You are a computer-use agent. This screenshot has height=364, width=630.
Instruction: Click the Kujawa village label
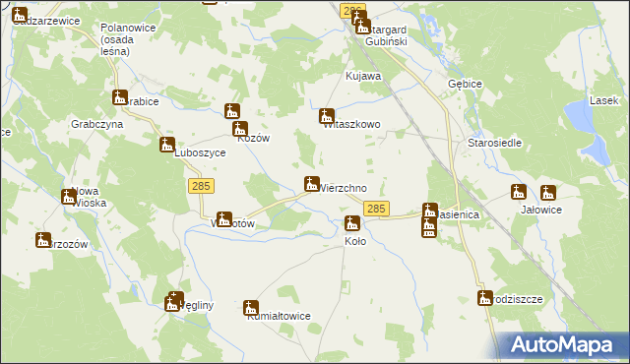click(363, 76)
